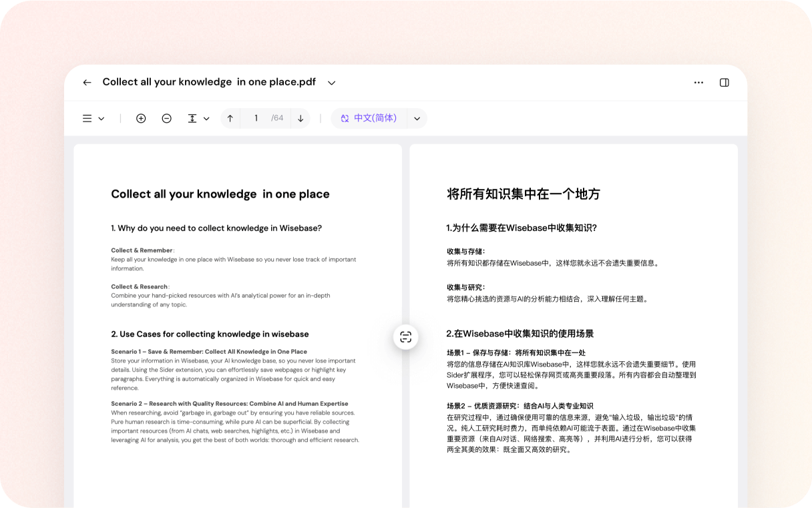Go to previous page with up arrow

(230, 118)
